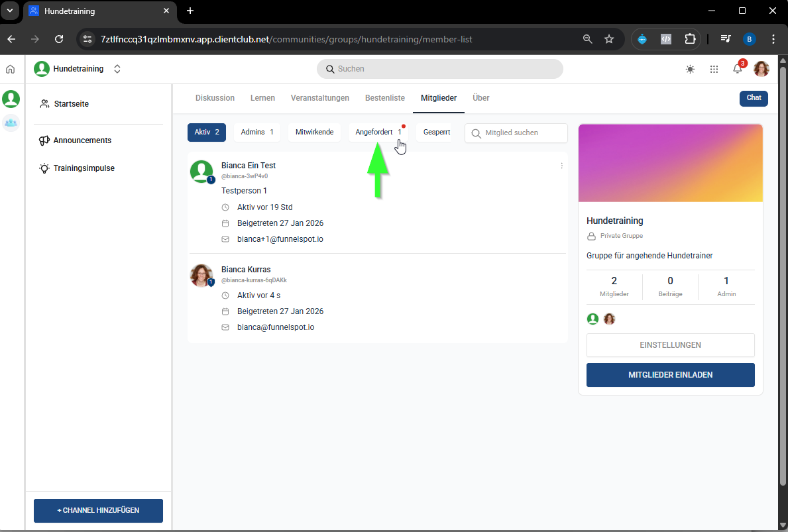Switch to the Diskussion tab
788x532 pixels.
click(x=215, y=98)
